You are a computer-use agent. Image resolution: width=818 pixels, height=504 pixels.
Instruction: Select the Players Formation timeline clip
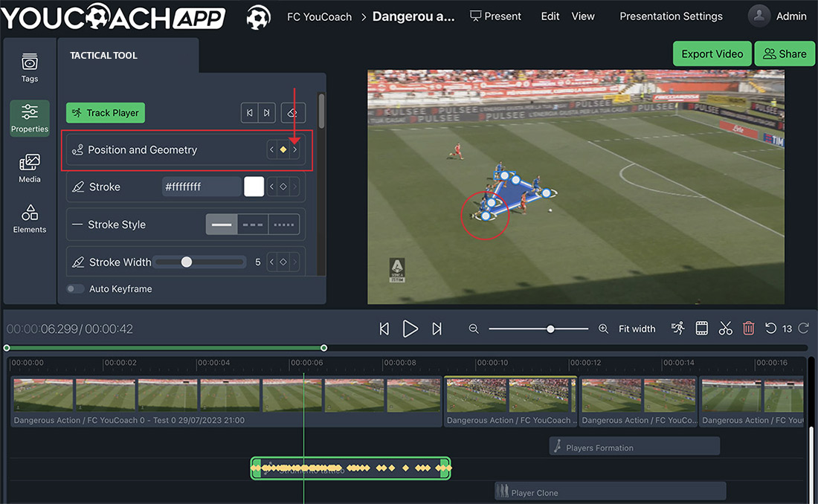tap(634, 447)
